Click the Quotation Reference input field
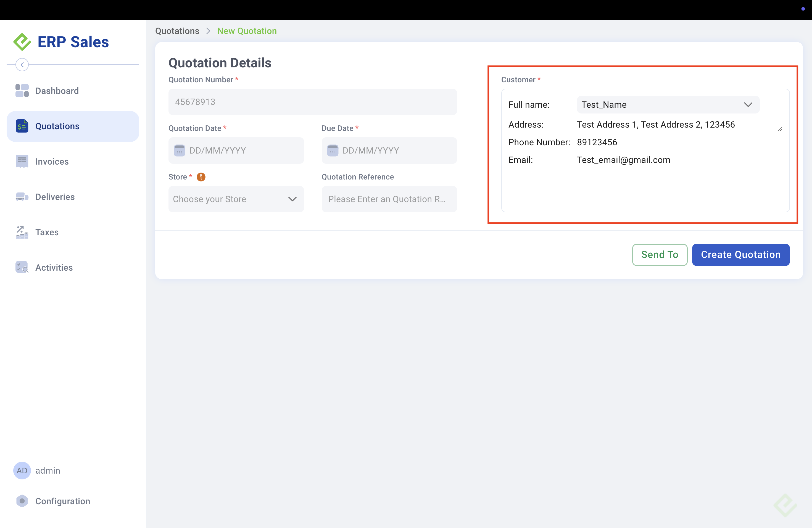Screen dimensions: 812x528 389,199
